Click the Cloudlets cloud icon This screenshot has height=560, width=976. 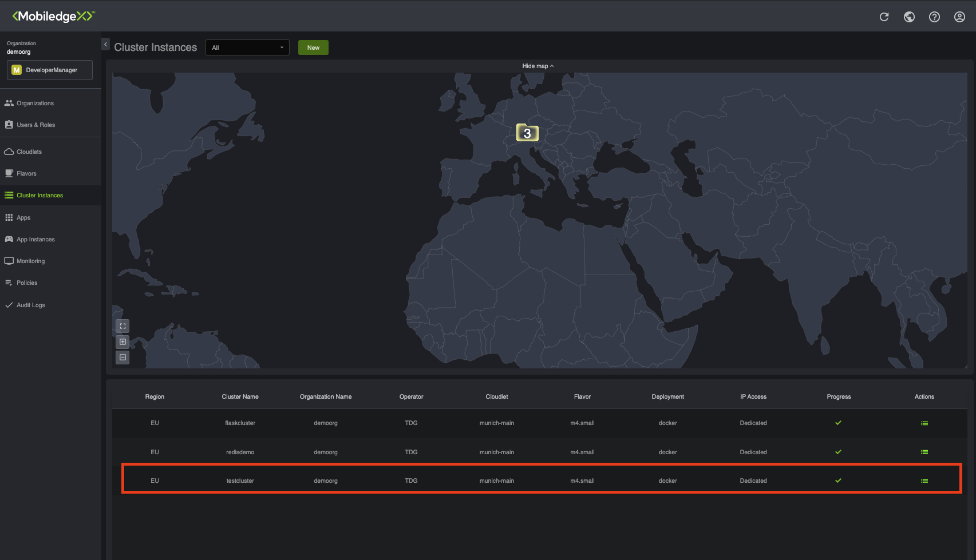pos(9,152)
